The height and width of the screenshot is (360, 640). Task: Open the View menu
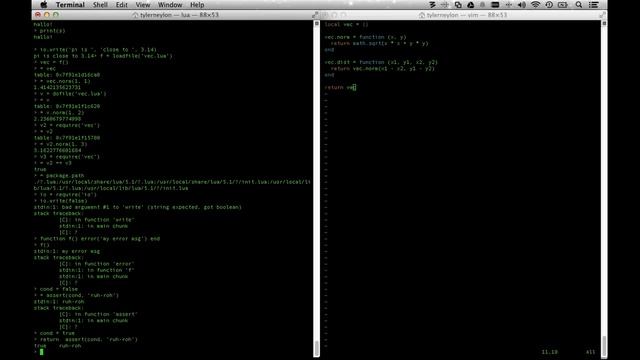pyautogui.click(x=143, y=5)
